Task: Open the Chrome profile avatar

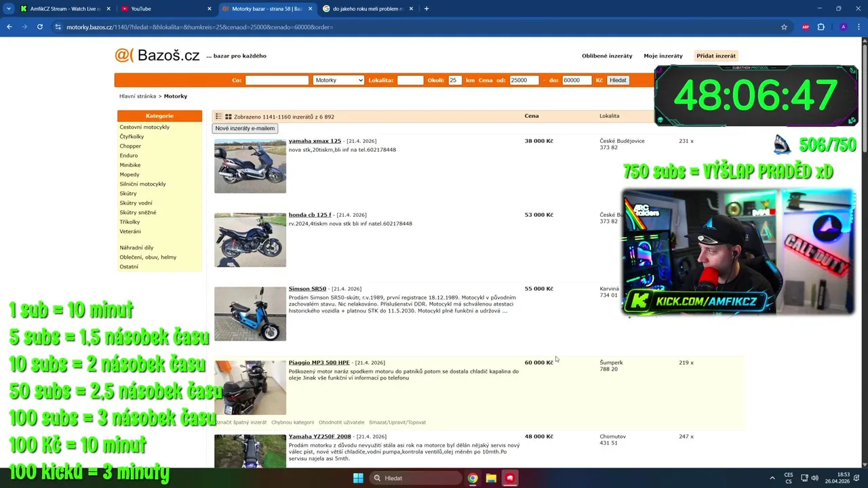Action: click(x=843, y=27)
